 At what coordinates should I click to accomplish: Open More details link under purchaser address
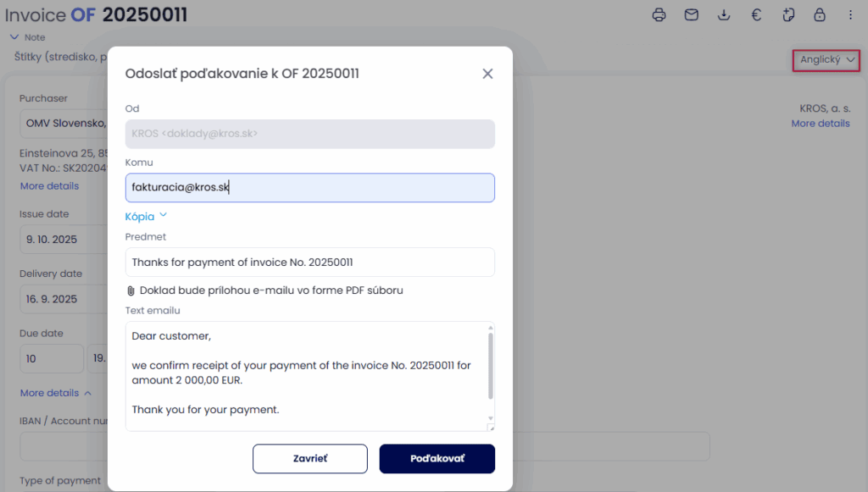49,186
